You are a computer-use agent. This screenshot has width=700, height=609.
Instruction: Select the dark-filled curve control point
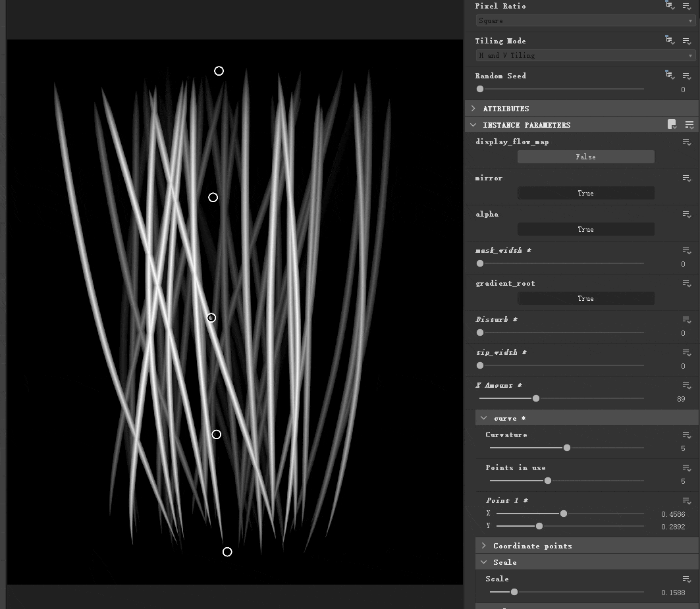point(211,318)
